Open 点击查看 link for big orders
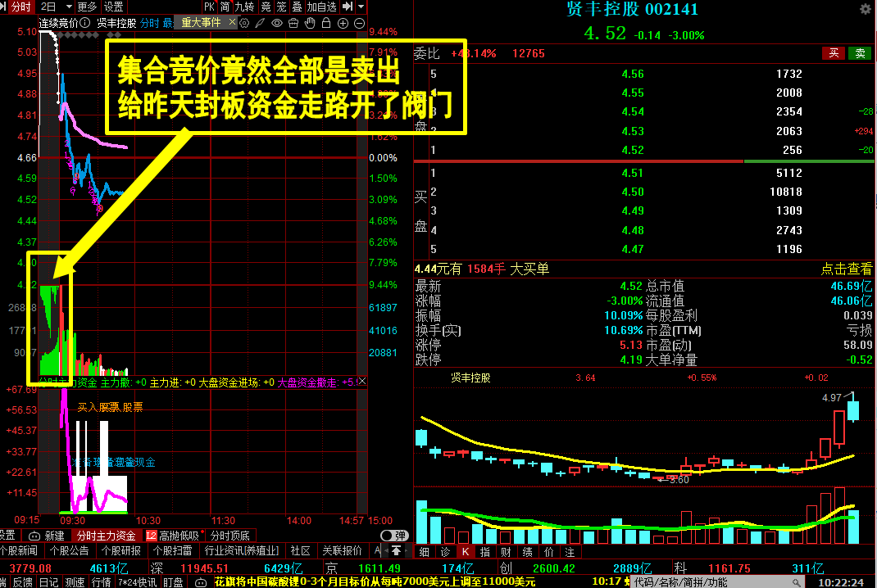 click(846, 269)
